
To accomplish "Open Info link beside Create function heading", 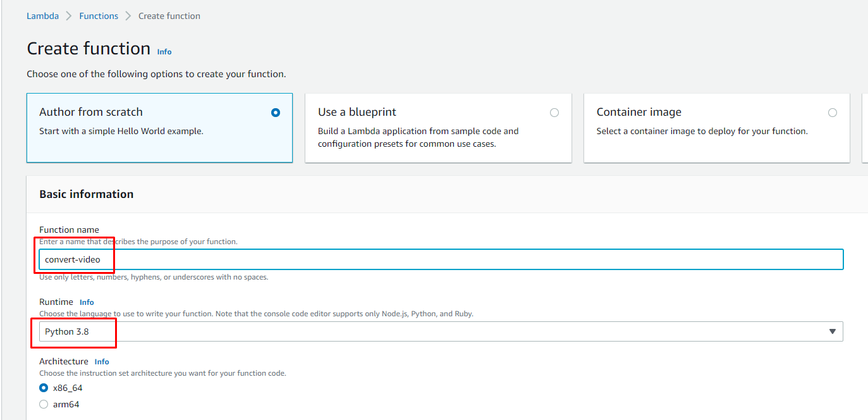I will point(164,52).
